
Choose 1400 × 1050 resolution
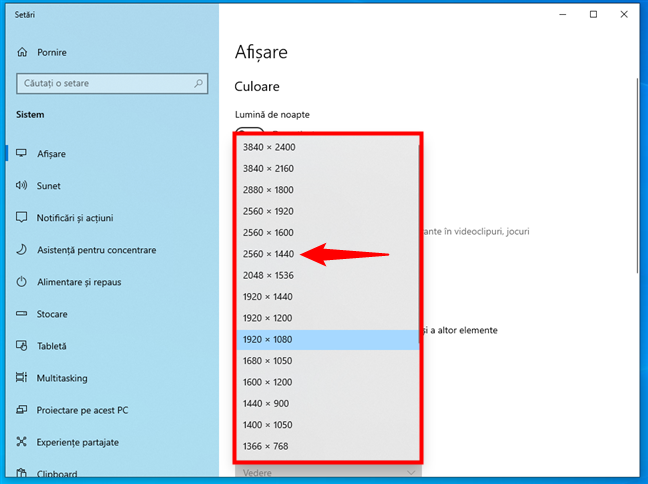coord(327,425)
